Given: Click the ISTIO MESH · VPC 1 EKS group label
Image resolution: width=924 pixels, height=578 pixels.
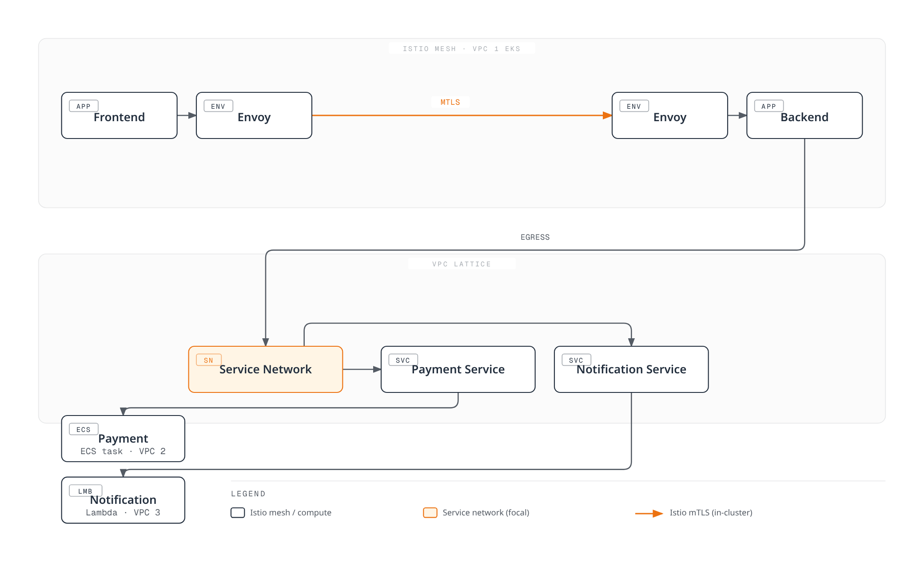Looking at the screenshot, I should point(462,49).
